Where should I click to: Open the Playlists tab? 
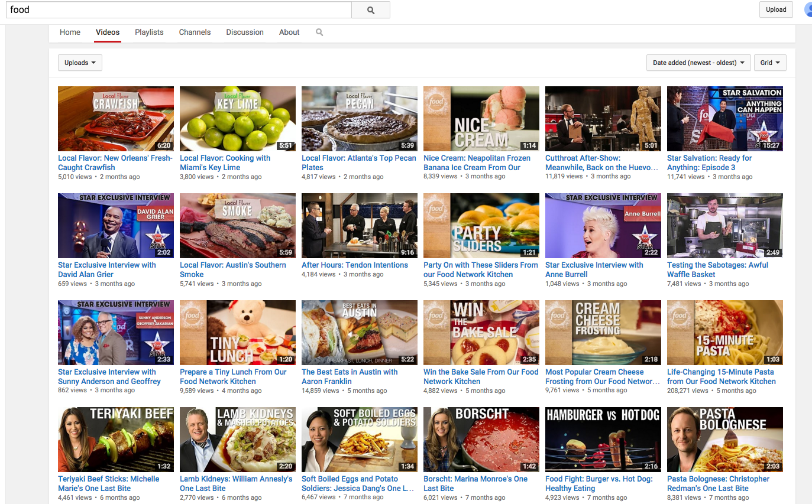coord(149,32)
